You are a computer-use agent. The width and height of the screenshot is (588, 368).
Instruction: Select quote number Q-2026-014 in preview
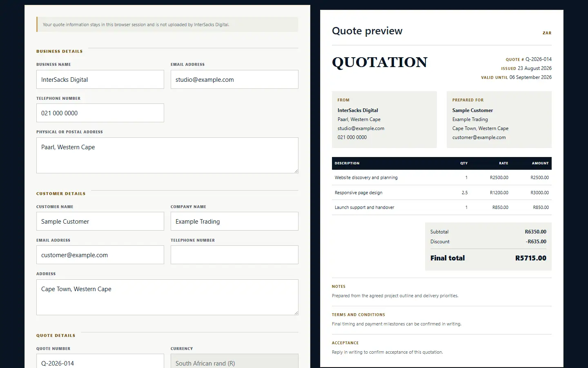click(x=538, y=59)
